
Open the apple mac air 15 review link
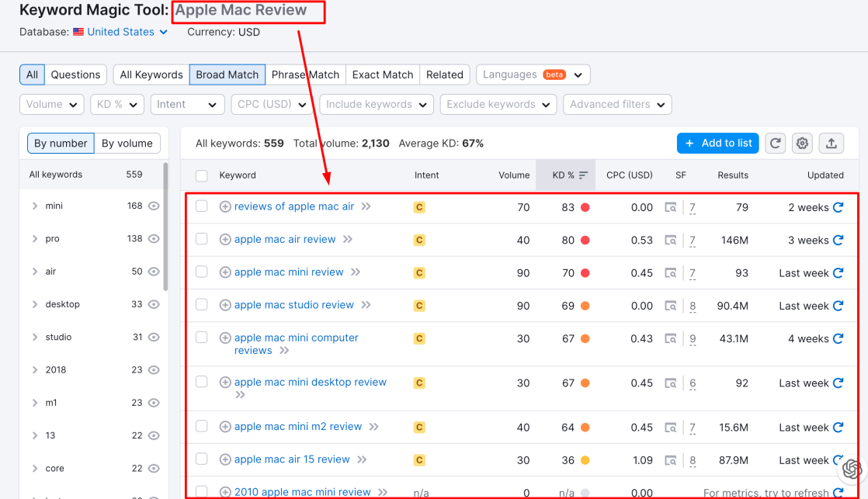292,459
